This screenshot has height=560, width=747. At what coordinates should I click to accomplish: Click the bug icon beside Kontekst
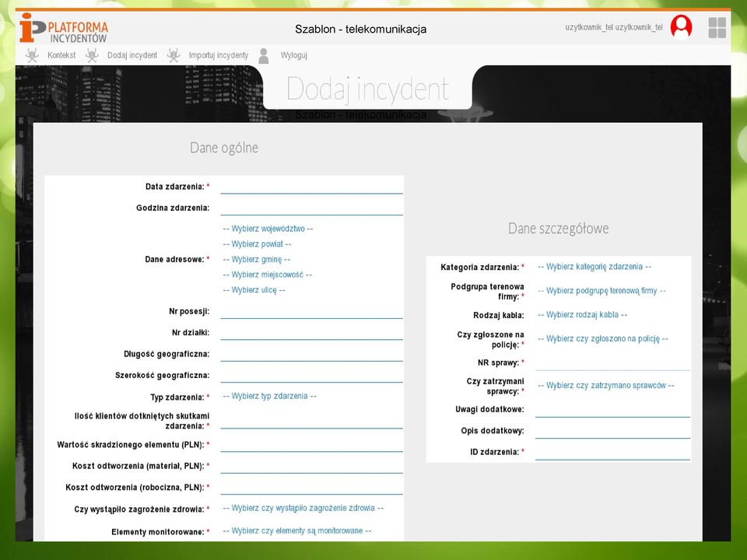pyautogui.click(x=32, y=55)
